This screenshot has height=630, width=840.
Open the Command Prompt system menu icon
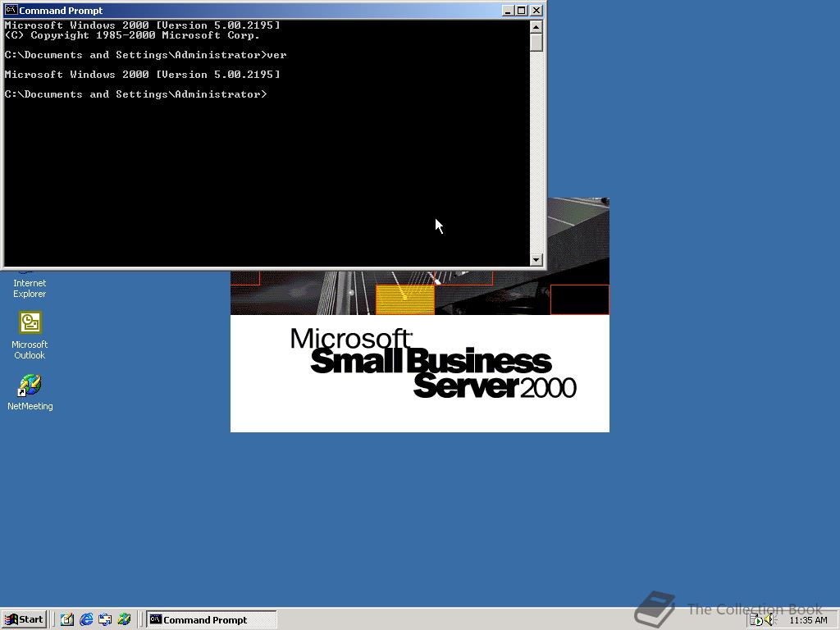click(x=11, y=10)
